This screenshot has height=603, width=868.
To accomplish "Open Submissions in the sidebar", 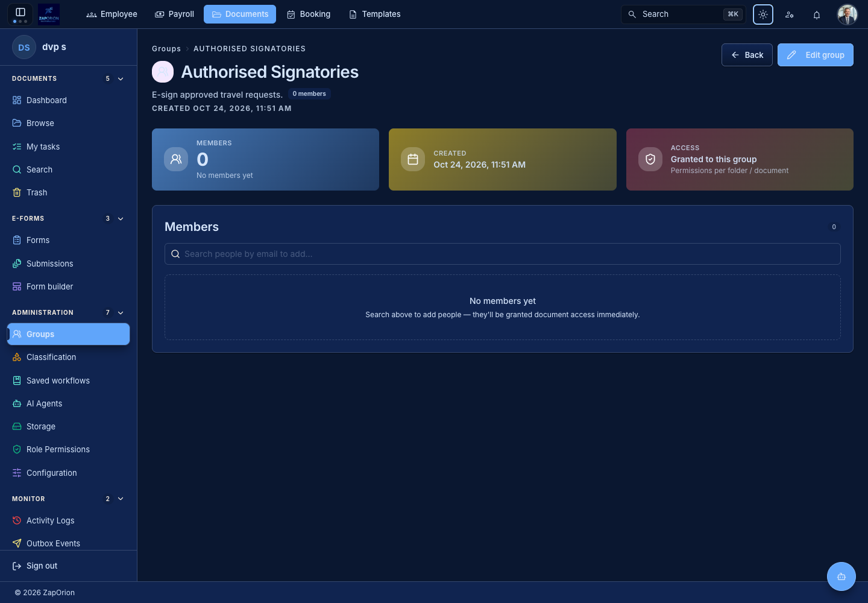I will tap(69, 264).
